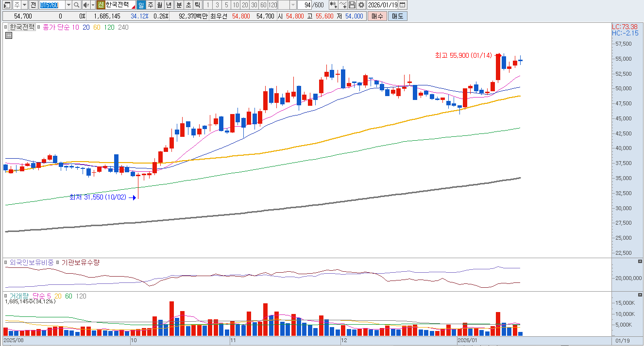Open the chart settings gear icon
Screen dimensions: 644x346
(361, 5)
